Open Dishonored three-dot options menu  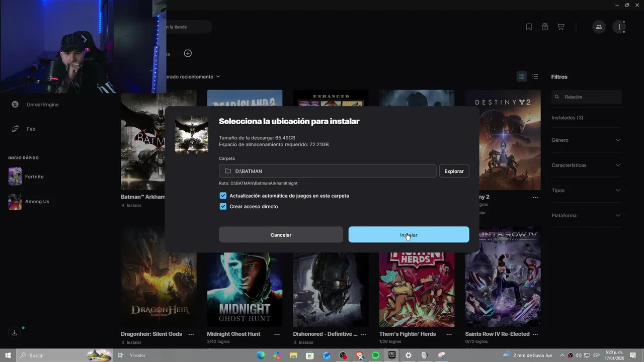[363, 334]
